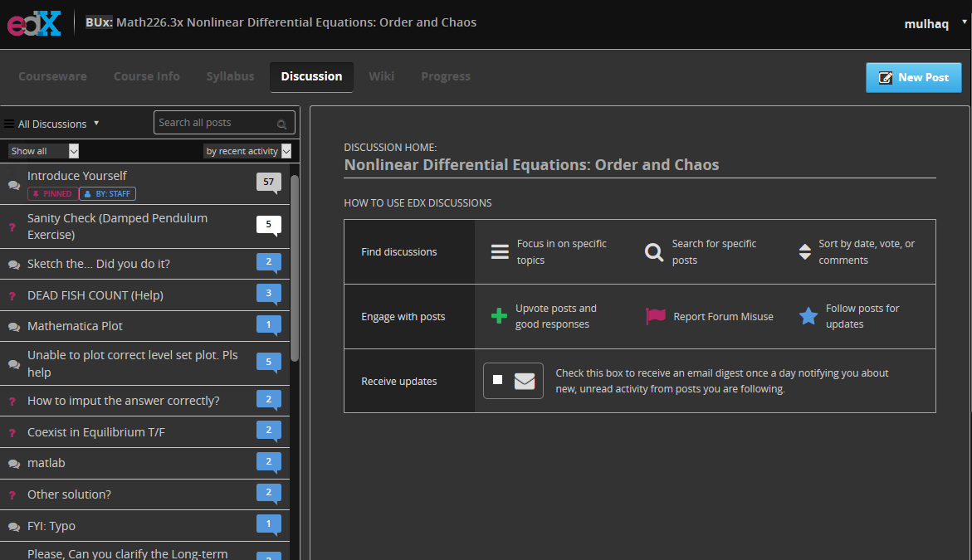Select the red flag Report Forum Misuse icon

coord(655,316)
